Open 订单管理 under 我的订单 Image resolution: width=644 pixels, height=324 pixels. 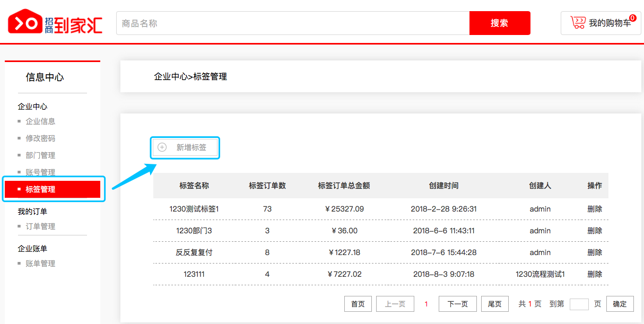(40, 226)
